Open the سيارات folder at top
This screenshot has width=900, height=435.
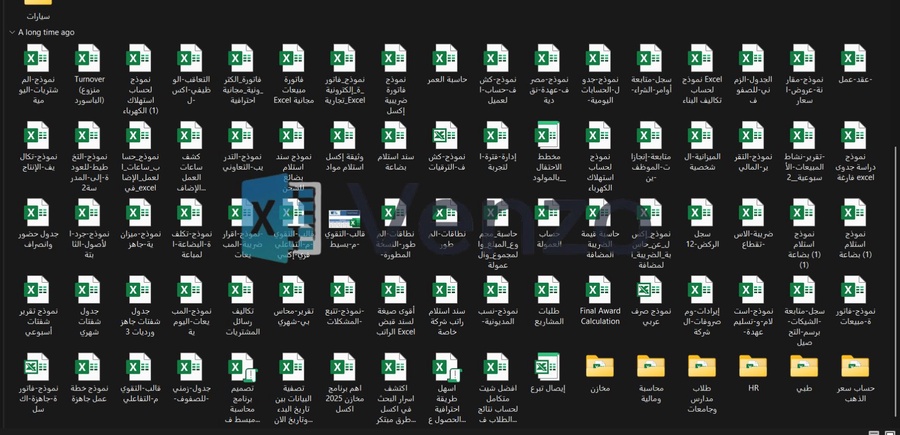pos(37,6)
